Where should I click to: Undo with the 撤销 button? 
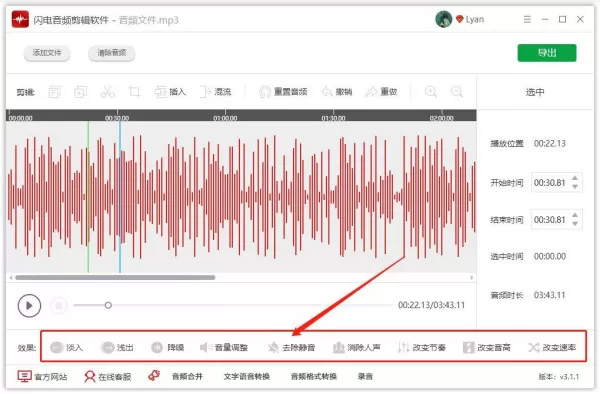(x=337, y=92)
